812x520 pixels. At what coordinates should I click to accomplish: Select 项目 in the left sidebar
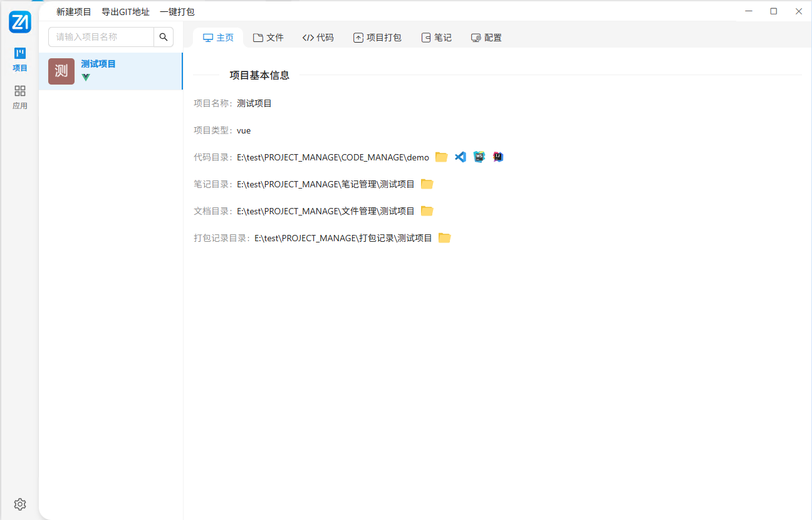click(x=20, y=60)
